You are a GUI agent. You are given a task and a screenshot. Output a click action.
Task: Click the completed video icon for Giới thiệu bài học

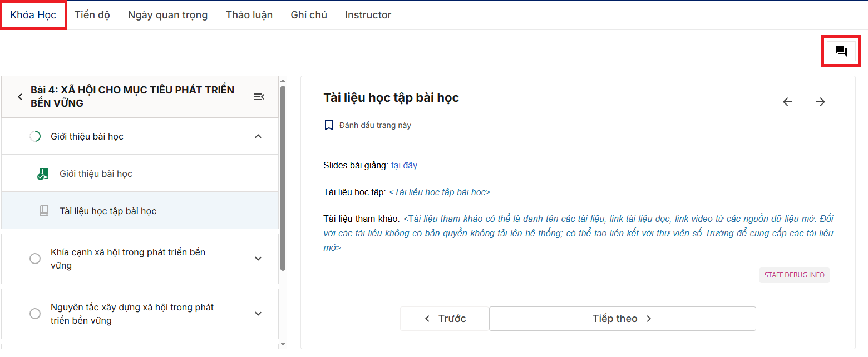[x=43, y=174]
